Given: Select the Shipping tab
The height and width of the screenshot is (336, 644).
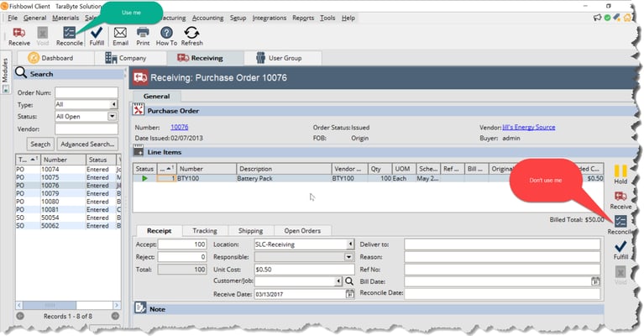Looking at the screenshot, I should click(250, 230).
